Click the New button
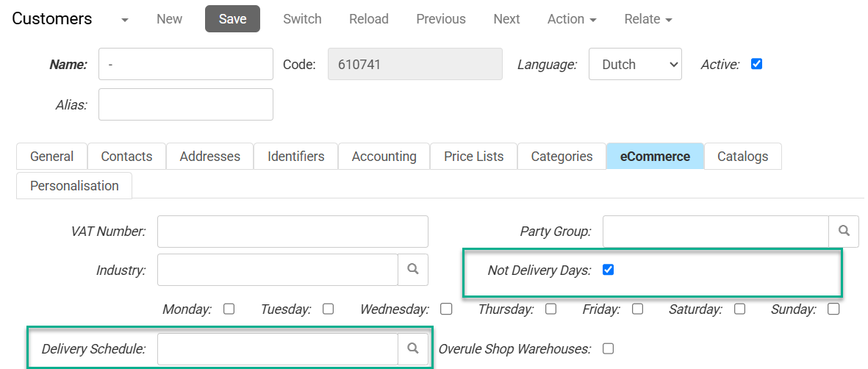This screenshot has width=868, height=369. (169, 19)
